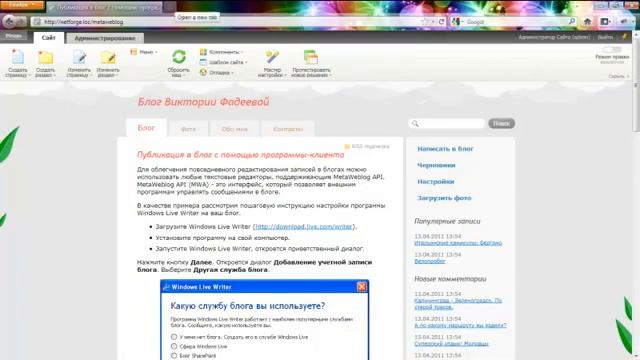Image resolution: width=640 pixels, height=360 pixels.
Task: Follow the download.live.com/writer link
Action: 304,227
